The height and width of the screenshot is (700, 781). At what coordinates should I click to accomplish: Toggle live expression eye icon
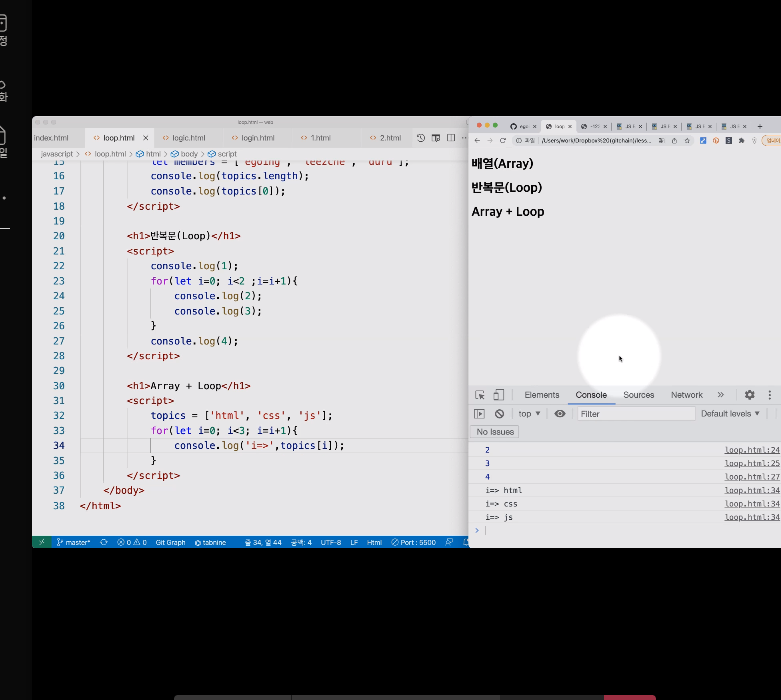560,414
